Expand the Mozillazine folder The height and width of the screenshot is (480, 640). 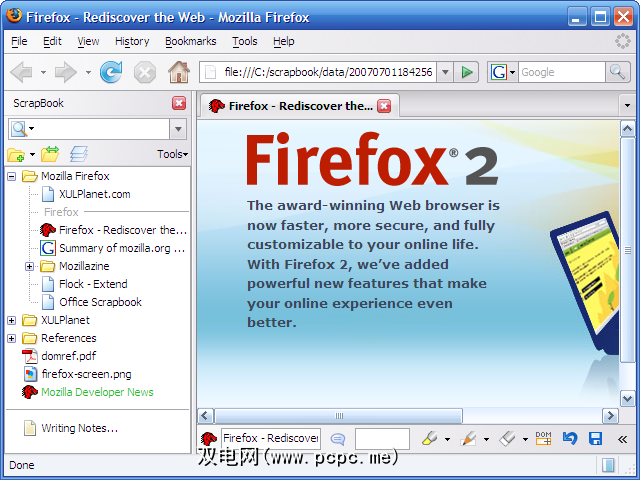coord(29,267)
